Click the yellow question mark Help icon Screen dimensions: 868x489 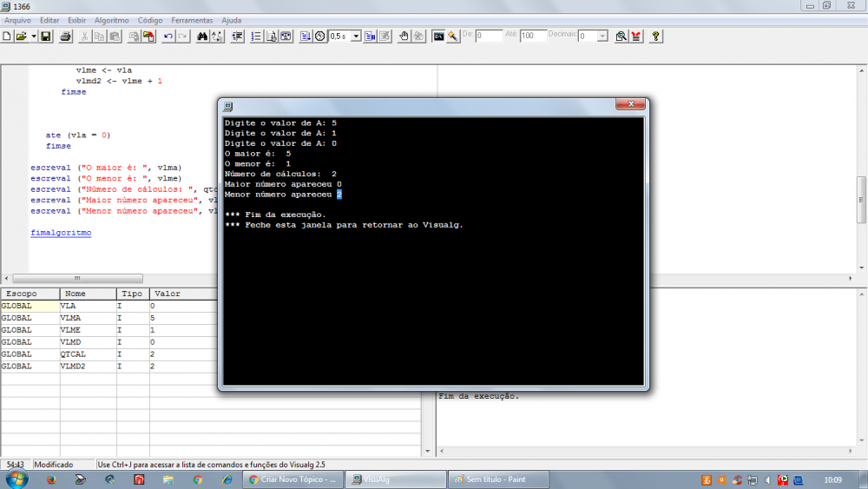(x=655, y=36)
